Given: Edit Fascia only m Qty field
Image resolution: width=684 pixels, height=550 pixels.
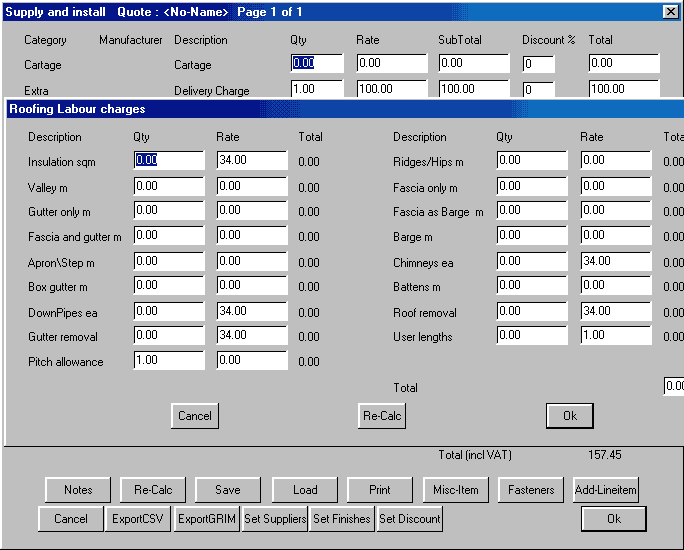Looking at the screenshot, I should tap(532, 186).
